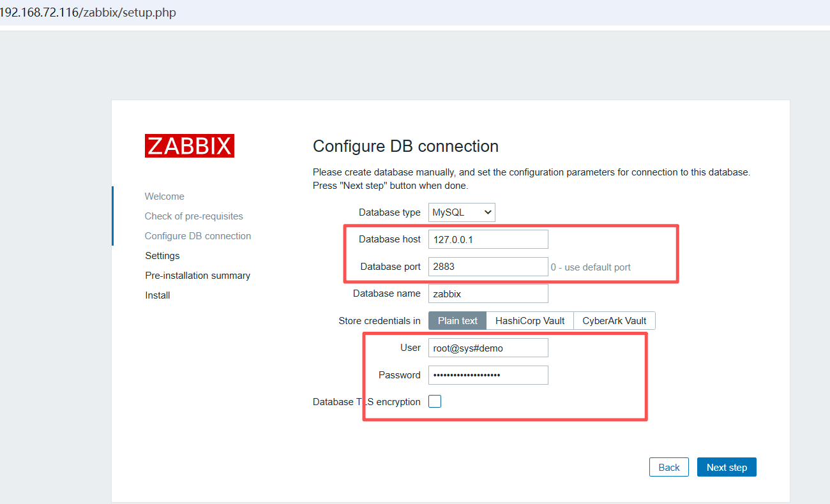Screen dimensions: 830x504
Task: Jump to the Settings step in the sidebar
Action: [x=162, y=256]
